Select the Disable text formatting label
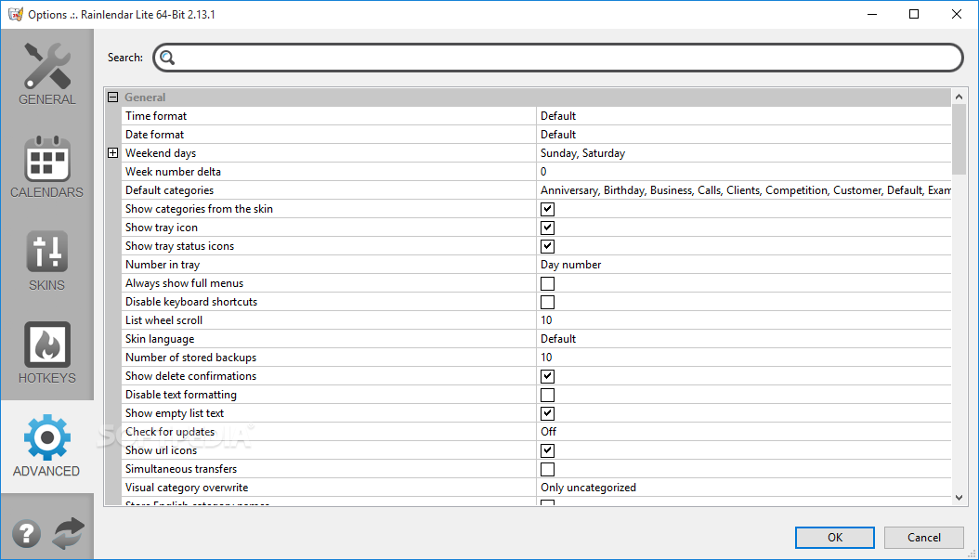 [181, 396]
